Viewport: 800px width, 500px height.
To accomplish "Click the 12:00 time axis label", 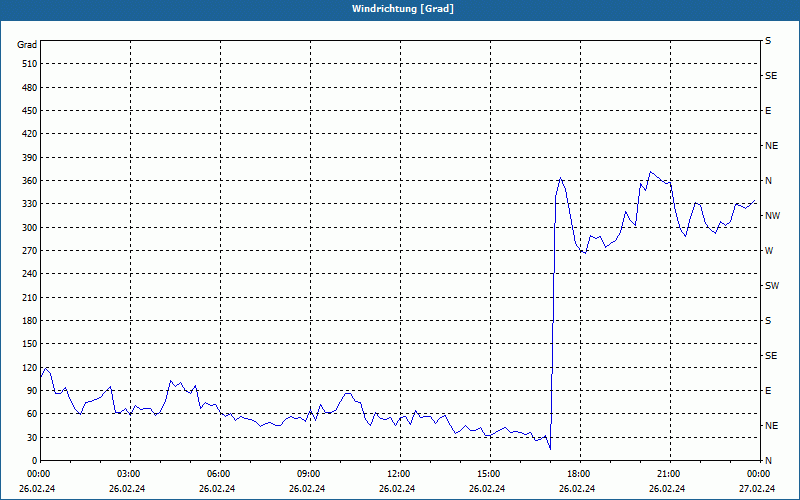I will [x=398, y=474].
